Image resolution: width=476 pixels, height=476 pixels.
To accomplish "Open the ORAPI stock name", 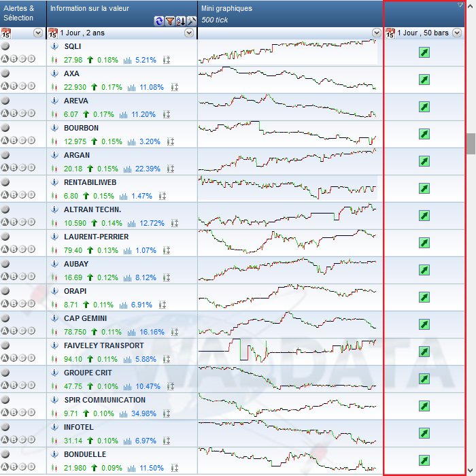I will pyautogui.click(x=75, y=291).
